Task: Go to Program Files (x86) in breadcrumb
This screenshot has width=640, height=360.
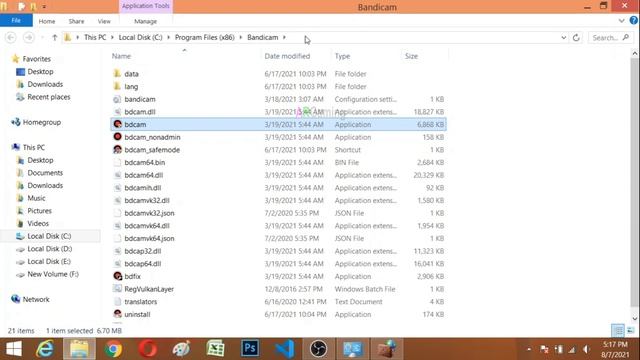Action: point(204,38)
